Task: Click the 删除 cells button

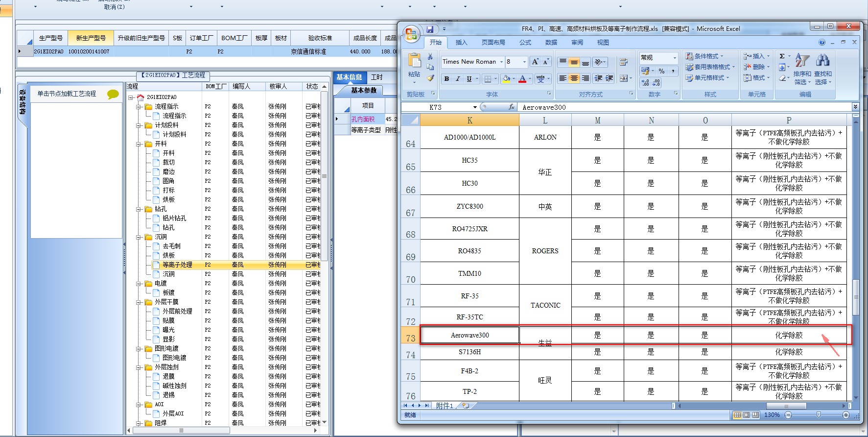Action: pos(756,67)
